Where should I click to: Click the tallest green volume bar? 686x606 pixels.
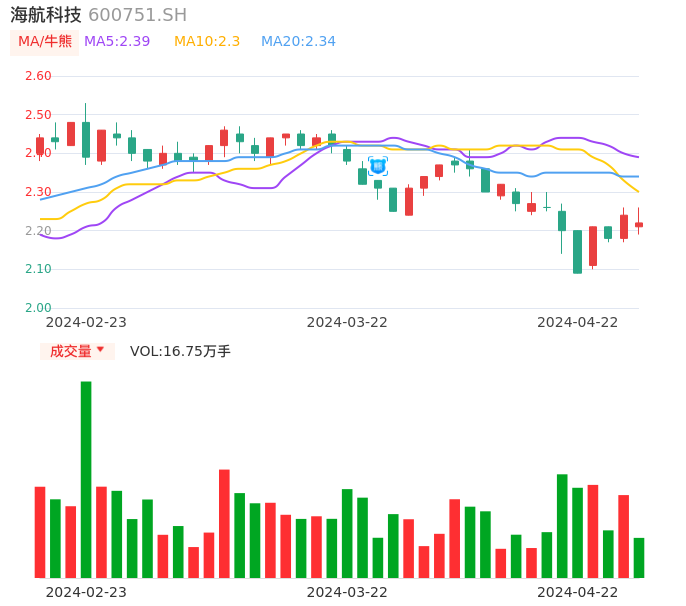pyautogui.click(x=86, y=480)
